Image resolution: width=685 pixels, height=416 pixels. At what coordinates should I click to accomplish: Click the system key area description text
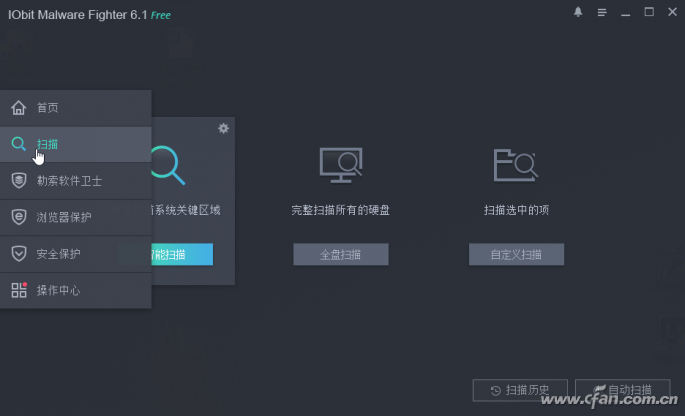186,210
